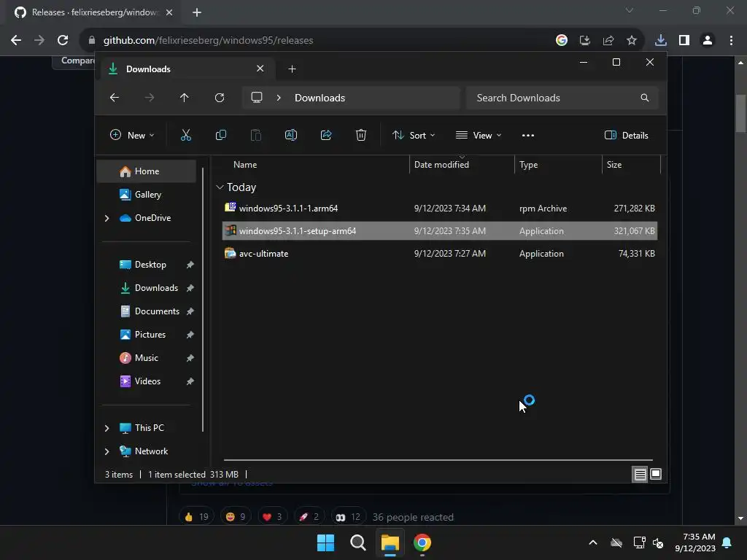The width and height of the screenshot is (747, 560).
Task: Open the Sort dropdown
Action: tap(414, 135)
